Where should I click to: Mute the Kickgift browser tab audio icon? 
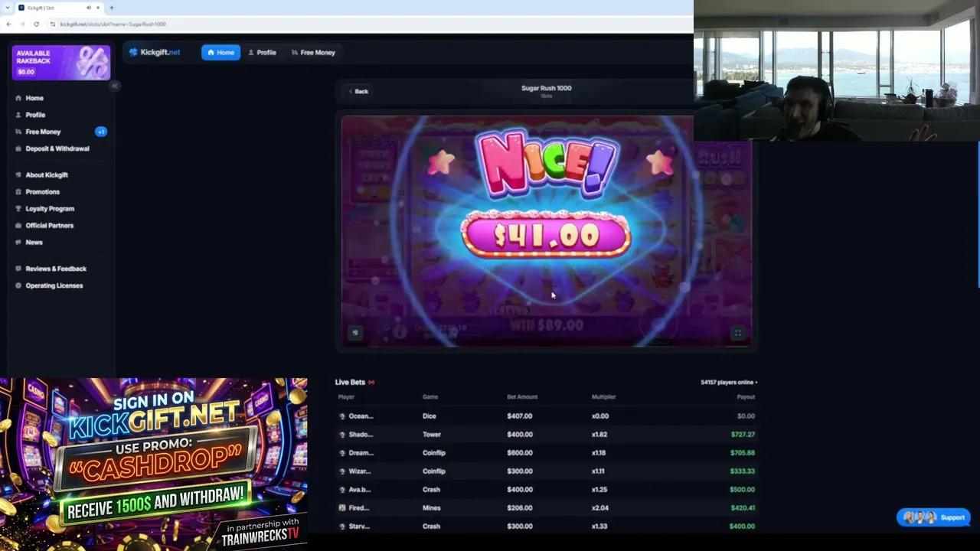click(89, 8)
